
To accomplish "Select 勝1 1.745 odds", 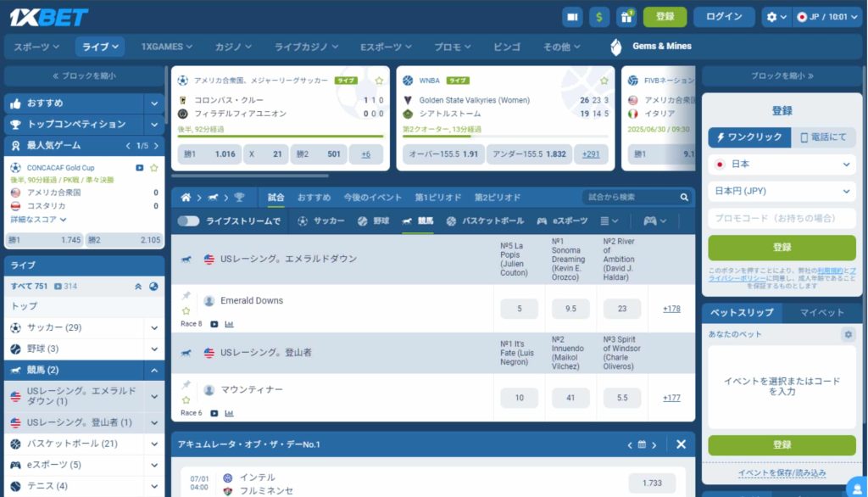I will click(45, 240).
